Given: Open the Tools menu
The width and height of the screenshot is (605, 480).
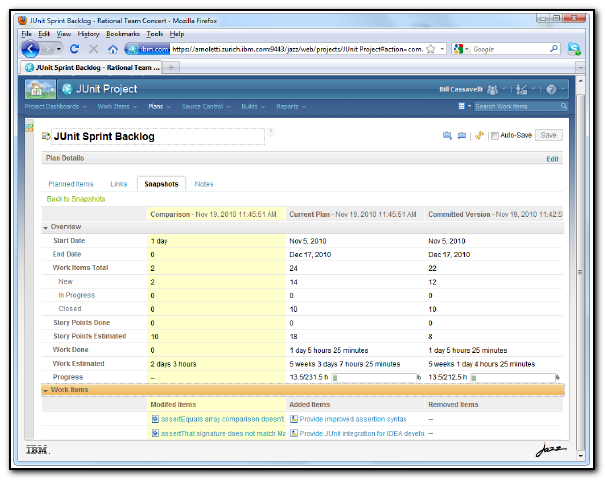Looking at the screenshot, I should point(155,34).
